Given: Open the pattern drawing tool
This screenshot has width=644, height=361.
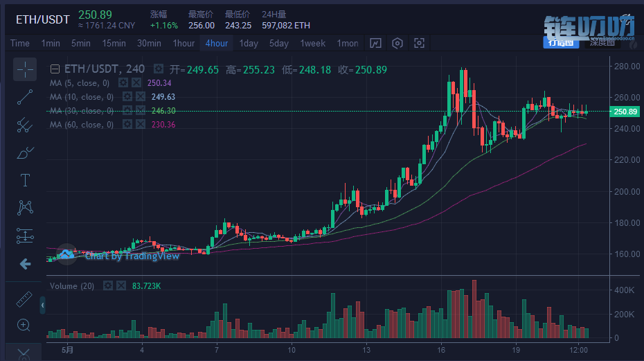Looking at the screenshot, I should pos(26,207).
